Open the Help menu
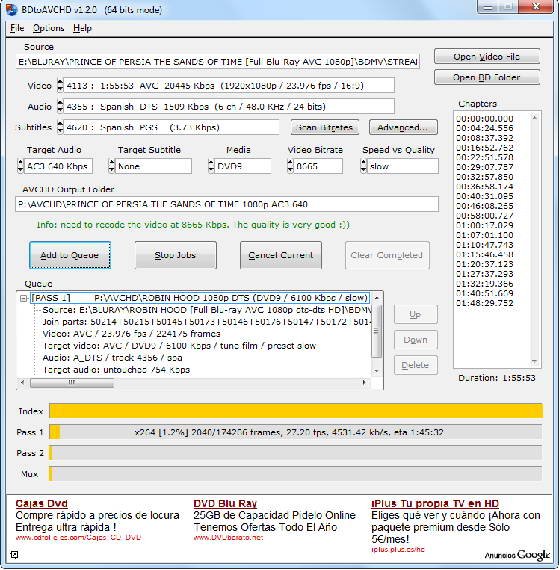This screenshot has width=560, height=570. click(x=82, y=28)
